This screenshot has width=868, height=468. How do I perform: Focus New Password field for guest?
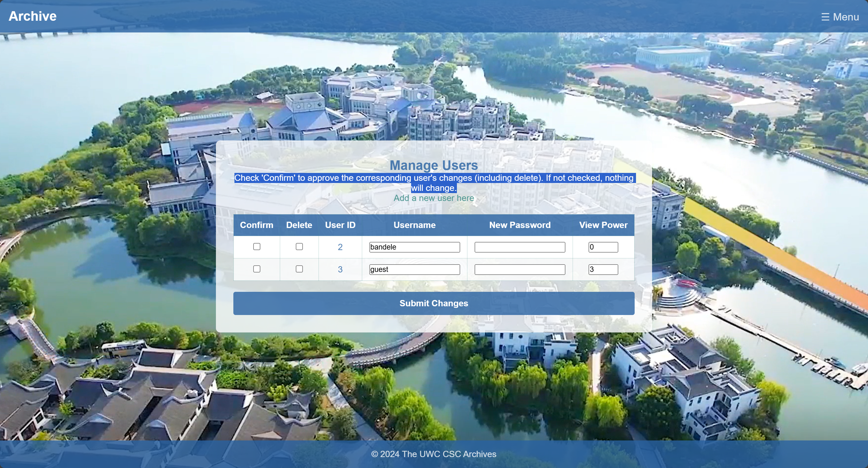tap(520, 269)
